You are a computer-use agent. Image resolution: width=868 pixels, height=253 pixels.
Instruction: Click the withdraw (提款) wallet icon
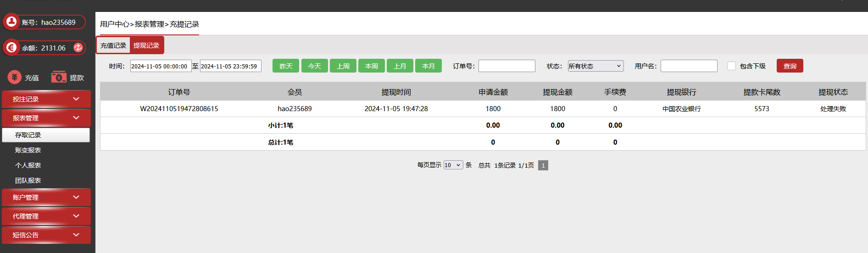(59, 77)
